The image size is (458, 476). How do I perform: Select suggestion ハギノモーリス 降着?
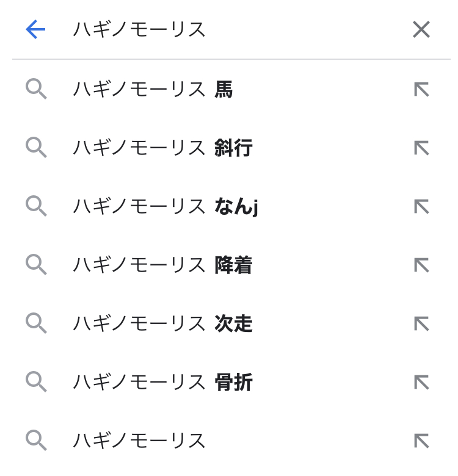click(162, 265)
